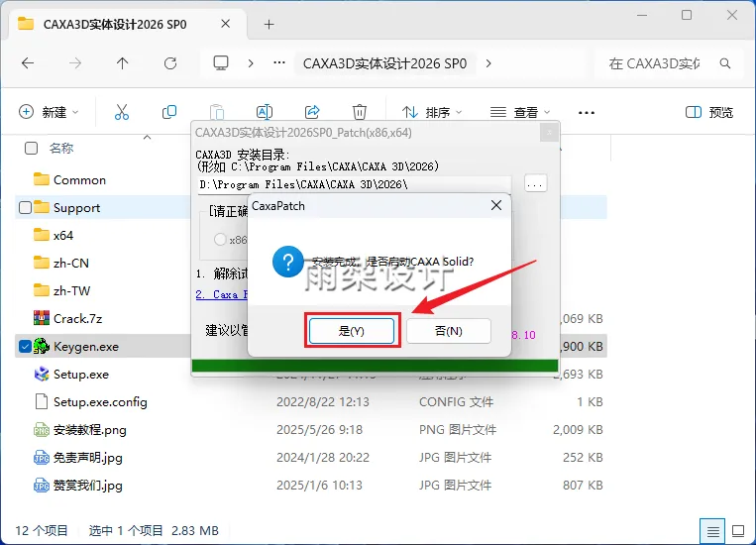Open the 查看 (View) dropdown

click(x=520, y=112)
